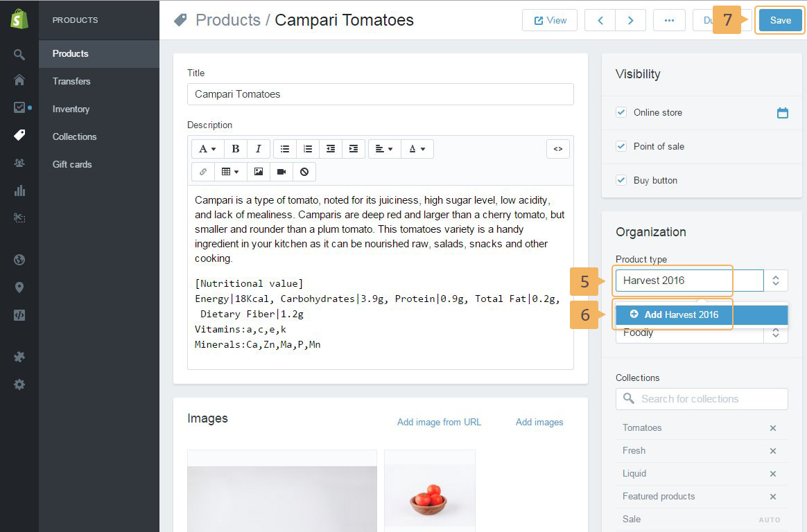
Task: Open the text color dropdown
Action: point(417,149)
